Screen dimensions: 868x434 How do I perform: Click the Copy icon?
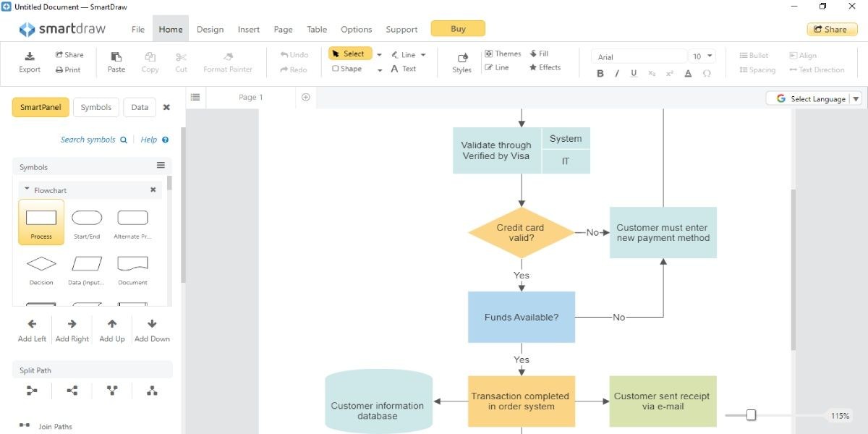tap(150, 62)
